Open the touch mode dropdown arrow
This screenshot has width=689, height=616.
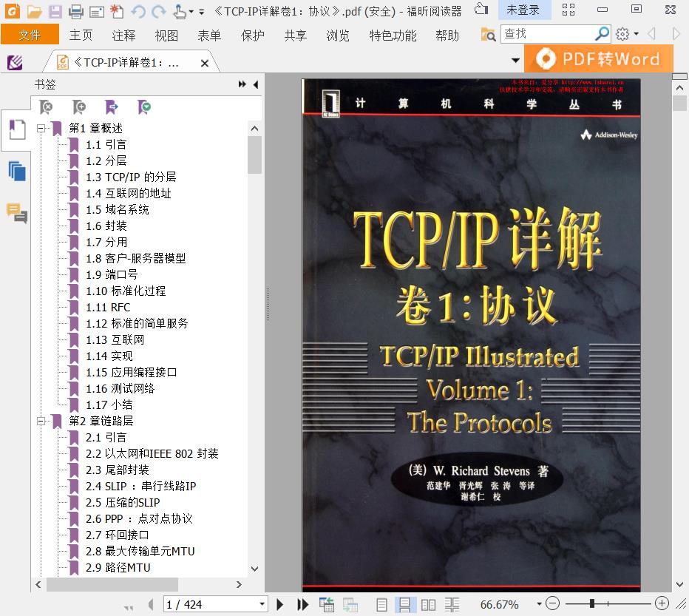(x=191, y=12)
